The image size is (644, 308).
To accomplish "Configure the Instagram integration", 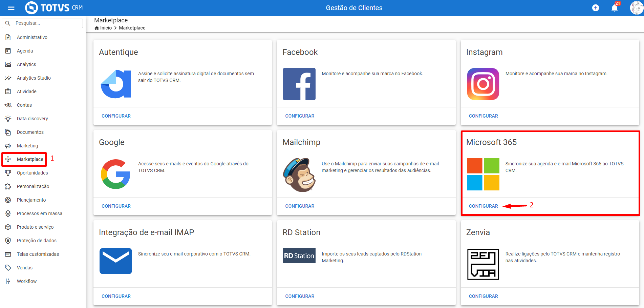I will tap(484, 116).
